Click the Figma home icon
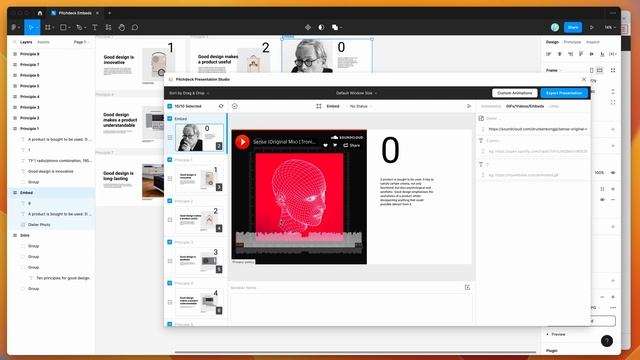The width and height of the screenshot is (640, 360). coord(40,13)
